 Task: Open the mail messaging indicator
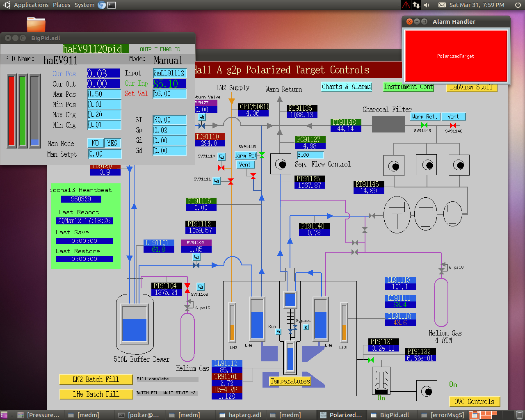click(442, 5)
